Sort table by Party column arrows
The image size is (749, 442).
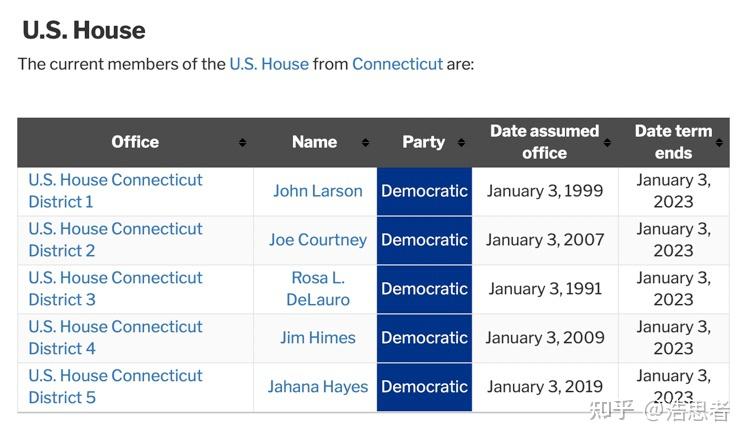pyautogui.click(x=461, y=143)
